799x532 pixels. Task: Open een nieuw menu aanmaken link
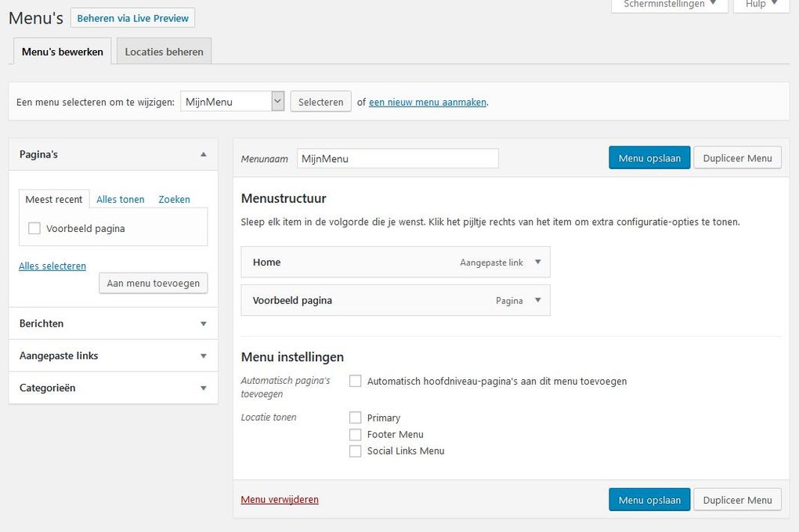click(425, 102)
